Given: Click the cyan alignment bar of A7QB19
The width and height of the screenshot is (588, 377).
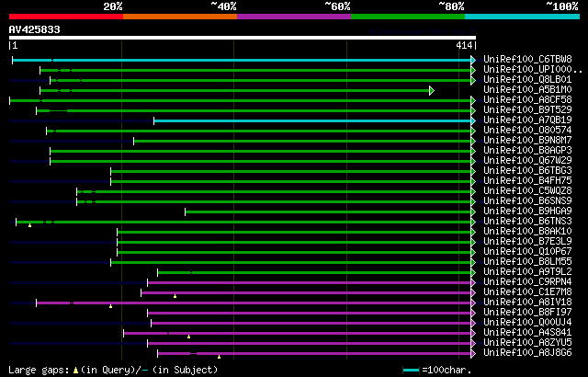Looking at the screenshot, I should (312, 120).
